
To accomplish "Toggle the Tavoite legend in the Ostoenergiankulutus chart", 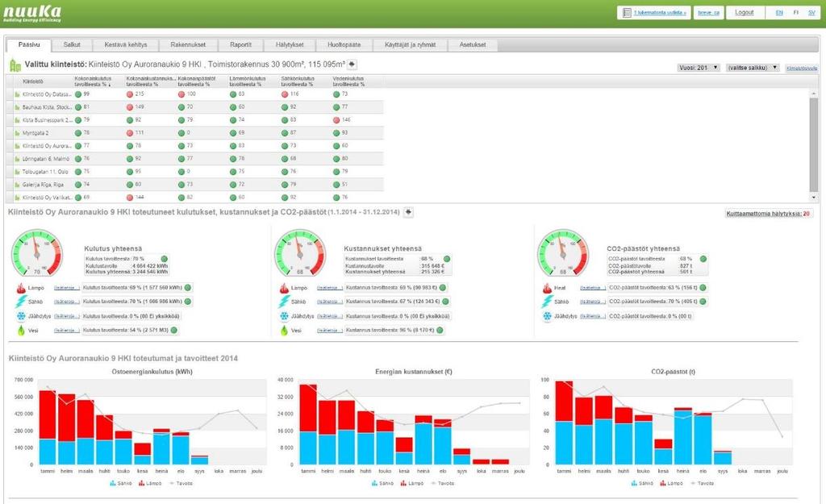I will point(180,484).
